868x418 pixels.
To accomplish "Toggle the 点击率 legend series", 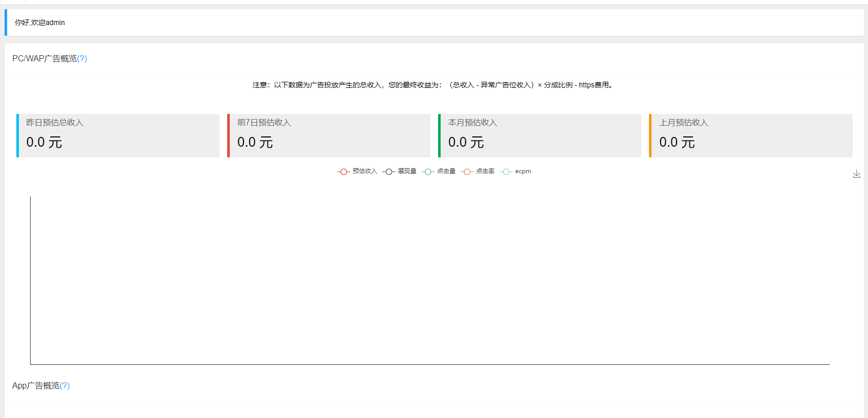I will [x=478, y=171].
